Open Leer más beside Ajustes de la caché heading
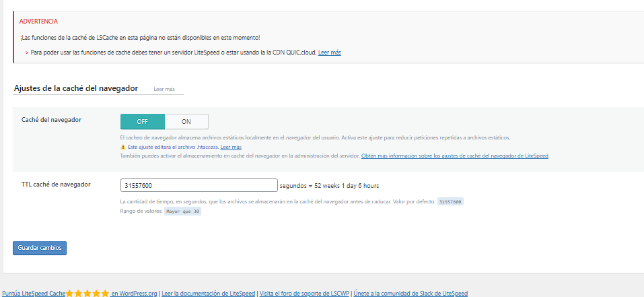The height and width of the screenshot is (297, 644). click(164, 89)
